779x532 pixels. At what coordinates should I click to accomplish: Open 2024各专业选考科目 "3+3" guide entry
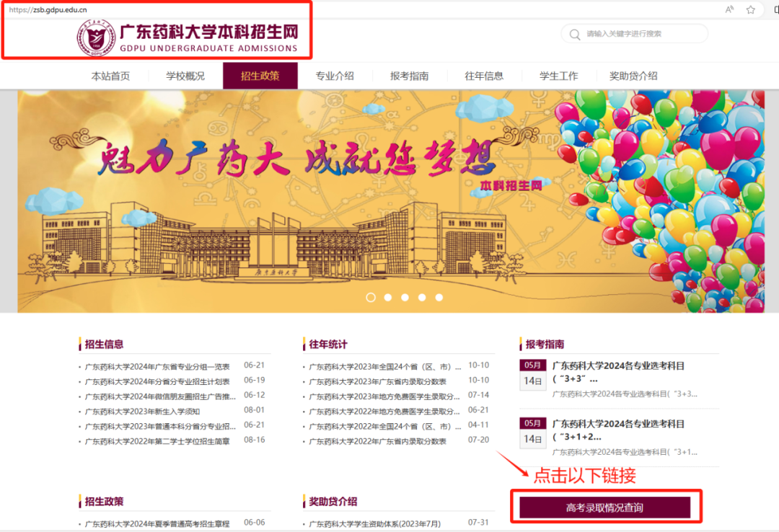[619, 372]
